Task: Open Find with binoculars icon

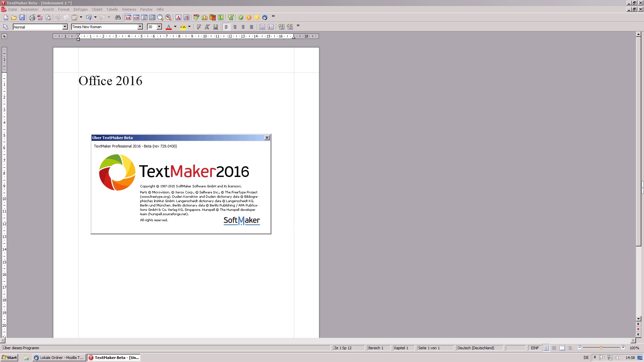Action: click(x=118, y=17)
